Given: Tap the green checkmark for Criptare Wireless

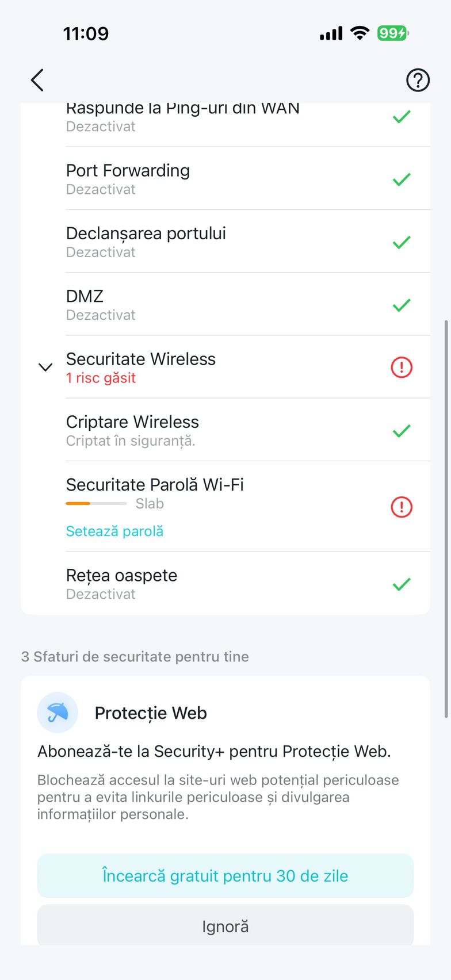Looking at the screenshot, I should [402, 431].
